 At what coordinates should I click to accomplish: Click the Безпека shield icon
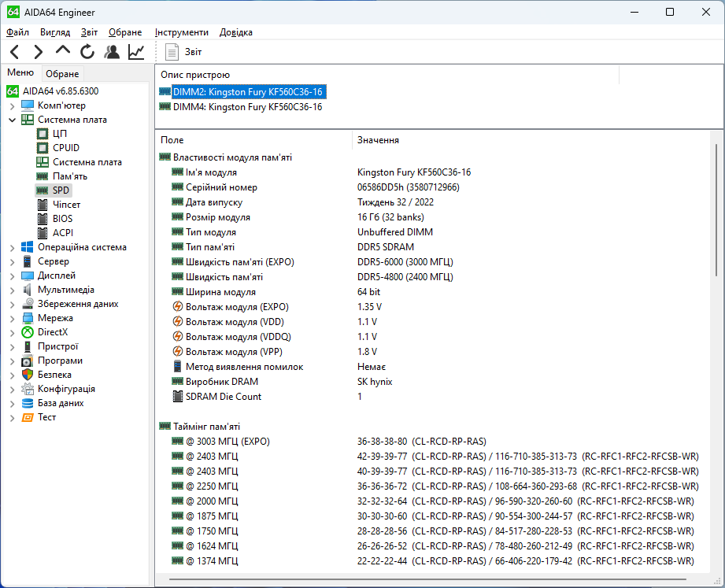pyautogui.click(x=28, y=375)
